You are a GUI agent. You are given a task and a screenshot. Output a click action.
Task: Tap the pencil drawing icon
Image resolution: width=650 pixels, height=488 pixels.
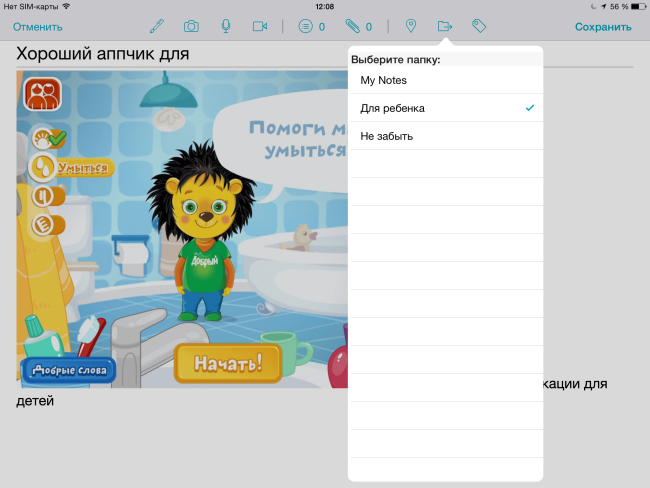coord(157,27)
